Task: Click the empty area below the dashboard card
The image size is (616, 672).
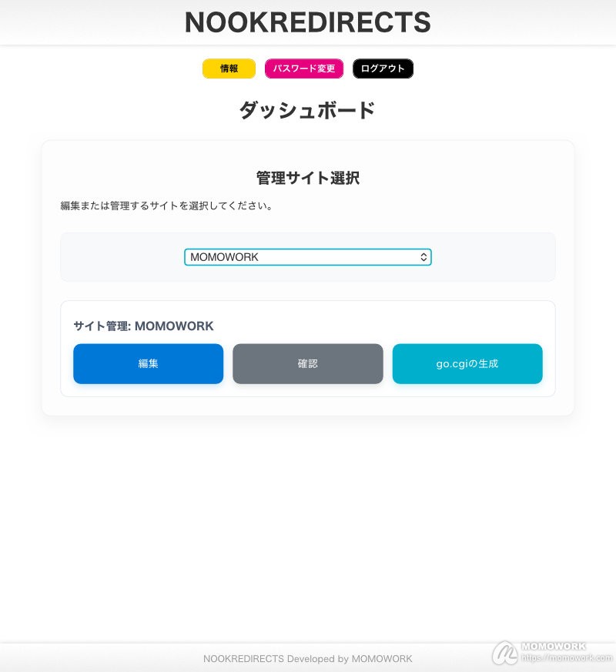Action: tap(308, 523)
